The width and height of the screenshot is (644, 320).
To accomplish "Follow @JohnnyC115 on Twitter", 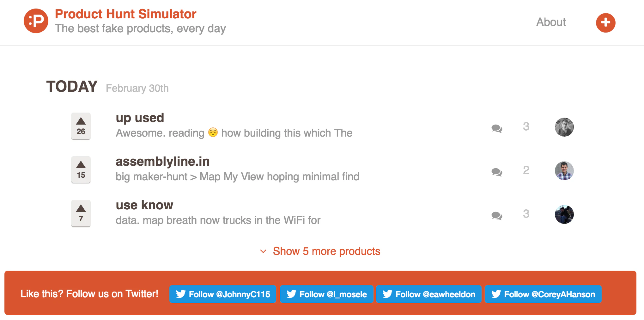I will tap(223, 294).
